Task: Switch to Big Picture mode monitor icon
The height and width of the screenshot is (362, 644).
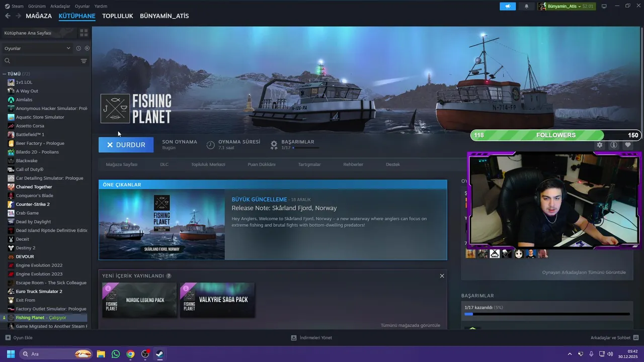Action: pyautogui.click(x=604, y=6)
